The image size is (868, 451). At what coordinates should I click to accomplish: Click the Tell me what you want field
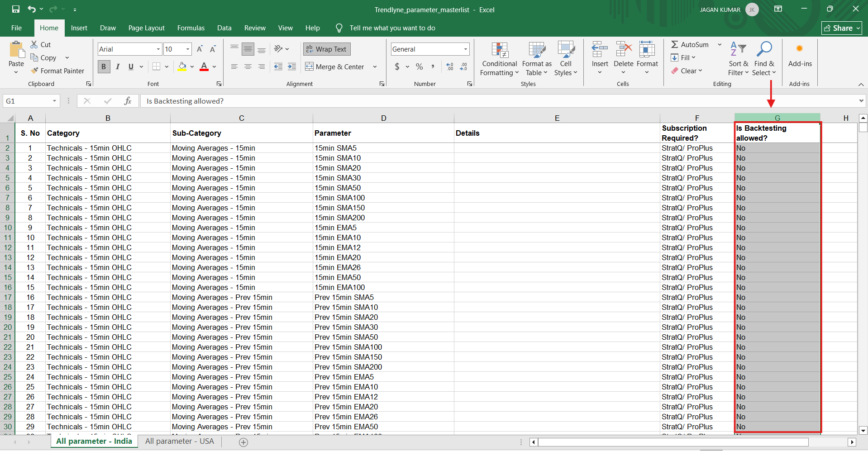392,28
